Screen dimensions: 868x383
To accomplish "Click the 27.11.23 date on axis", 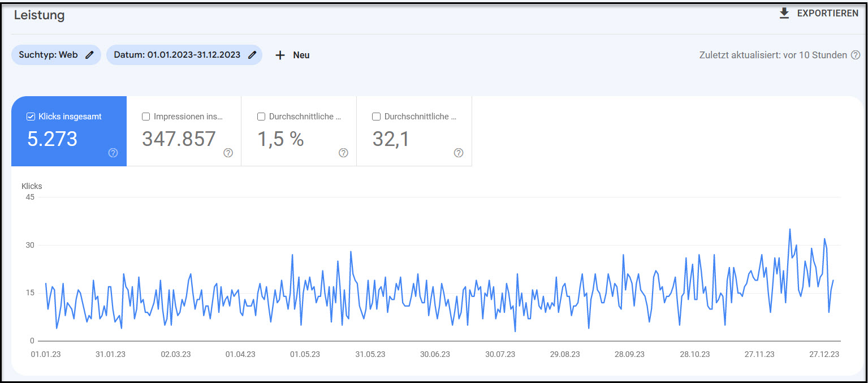I will pyautogui.click(x=759, y=354).
